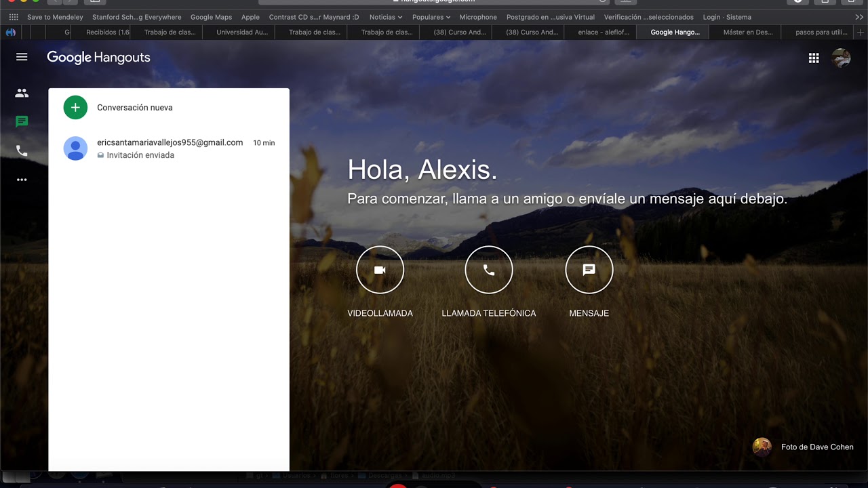Open the Login - Sistema bookmark
The image size is (868, 488).
727,17
